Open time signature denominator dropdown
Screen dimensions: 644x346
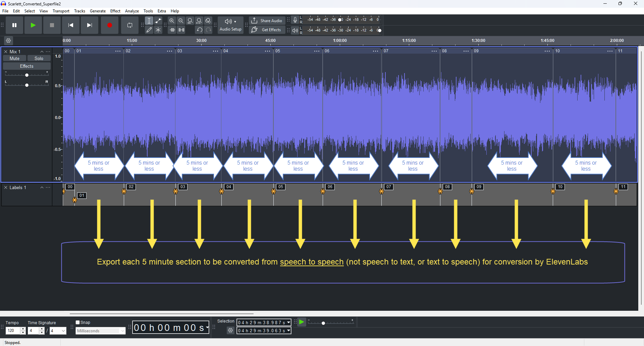coord(58,331)
